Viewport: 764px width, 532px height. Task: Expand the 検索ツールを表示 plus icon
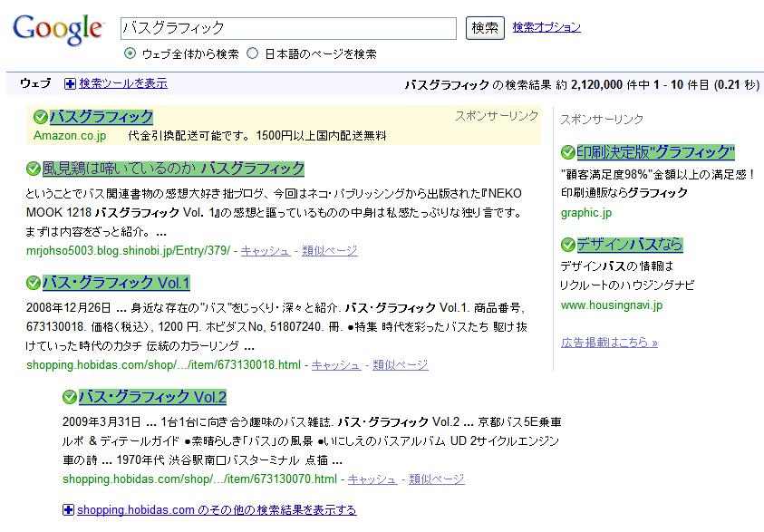(x=70, y=83)
